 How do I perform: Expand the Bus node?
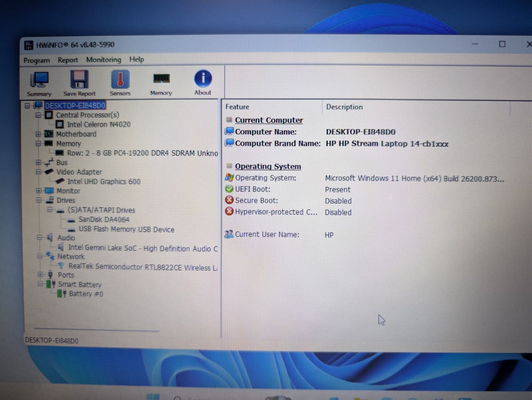point(39,163)
